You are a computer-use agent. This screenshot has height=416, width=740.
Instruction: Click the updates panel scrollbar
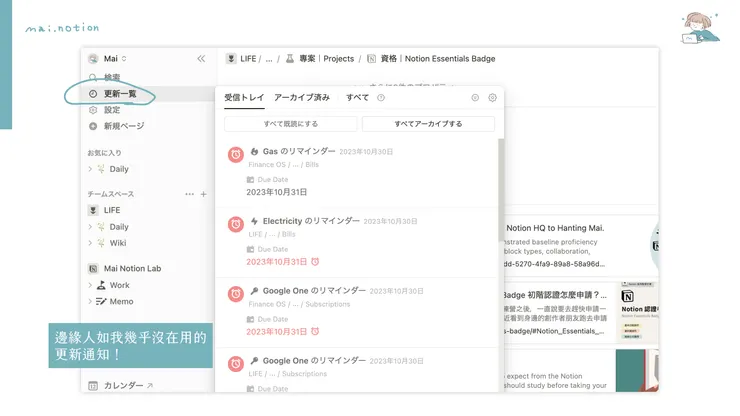coord(501,189)
